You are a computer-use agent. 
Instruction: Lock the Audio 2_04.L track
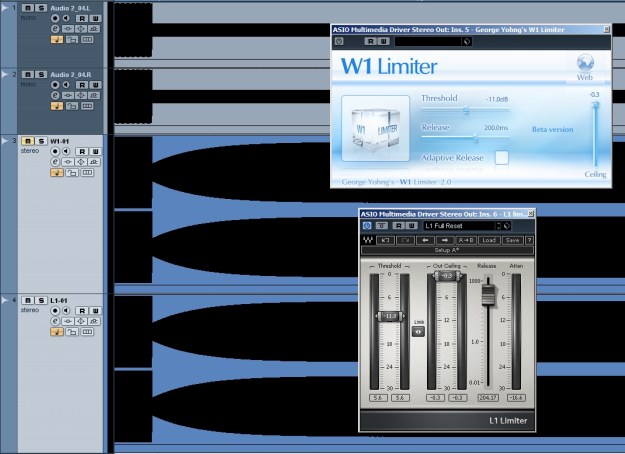coord(72,39)
